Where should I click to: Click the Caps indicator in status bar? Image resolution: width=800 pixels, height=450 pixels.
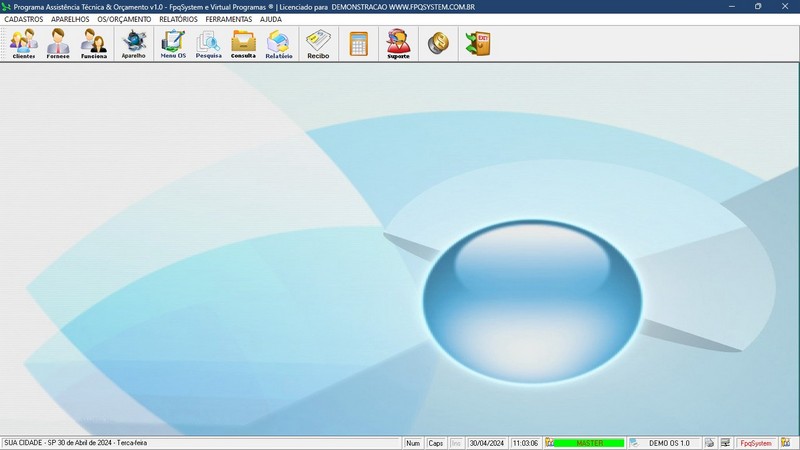[435, 443]
